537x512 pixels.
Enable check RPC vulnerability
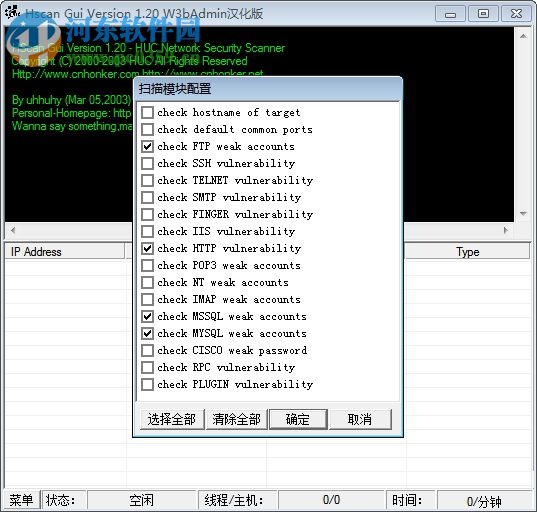pyautogui.click(x=147, y=367)
